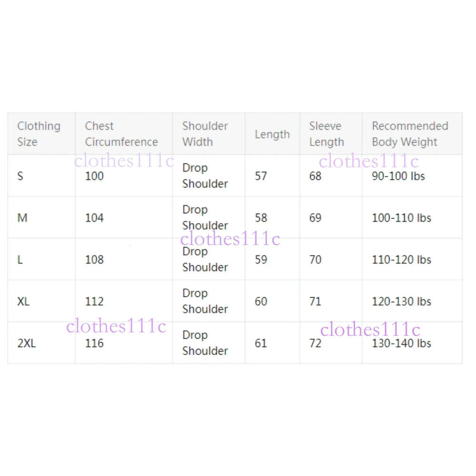Select the Shoulder Width header cell
Image resolution: width=476 pixels, height=476 pixels.
point(205,134)
